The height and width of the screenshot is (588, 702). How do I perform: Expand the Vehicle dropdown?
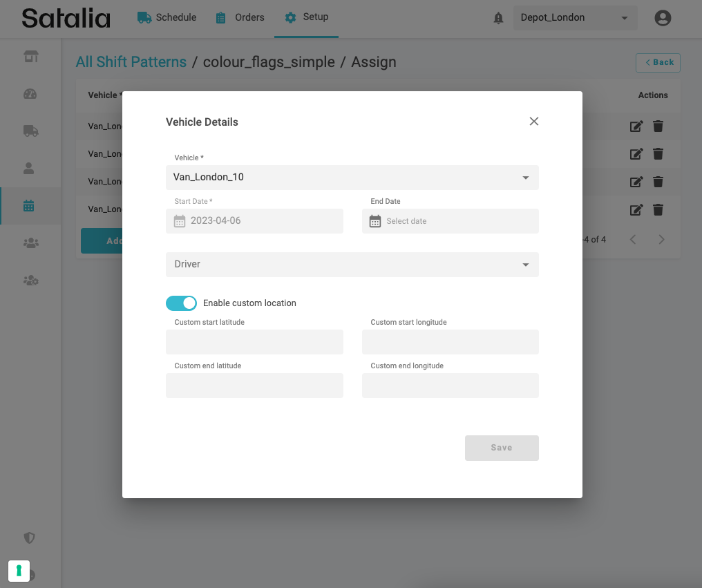[525, 178]
